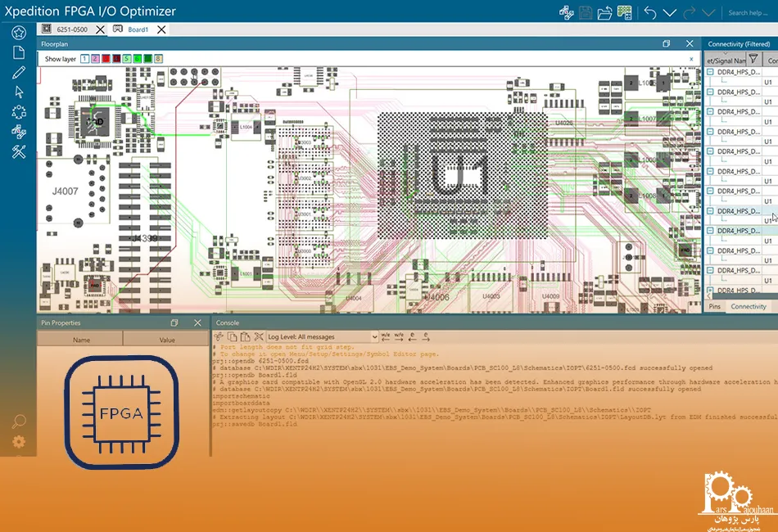Toggle Show layer 8 visibility
This screenshot has width=778, height=532.
pos(160,59)
